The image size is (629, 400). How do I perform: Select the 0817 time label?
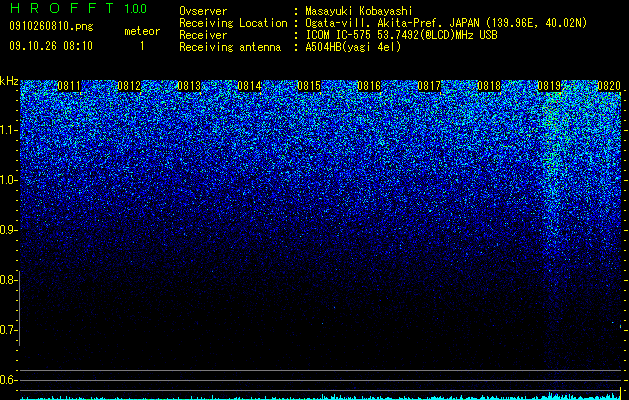(x=429, y=86)
